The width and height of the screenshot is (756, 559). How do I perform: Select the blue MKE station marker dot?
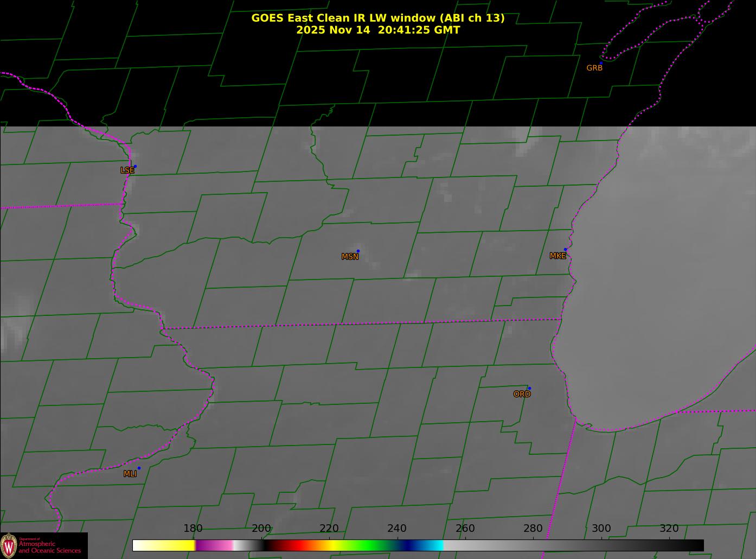point(565,250)
